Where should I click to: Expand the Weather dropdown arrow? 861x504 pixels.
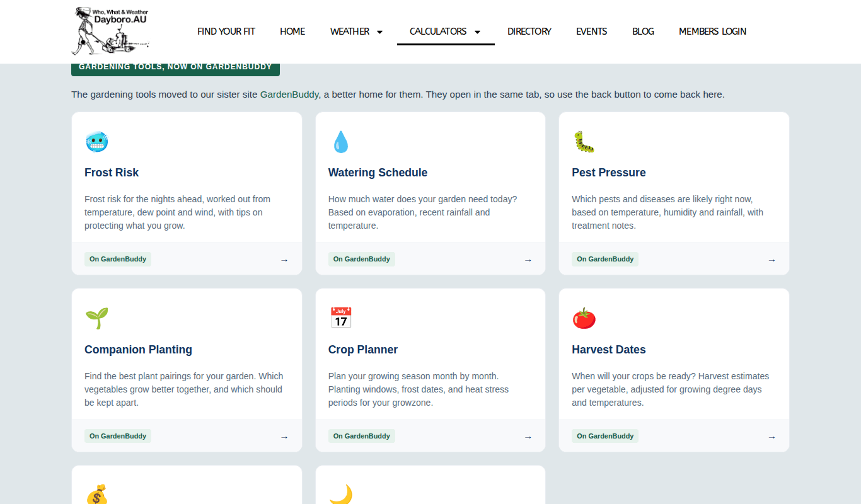pos(379,31)
